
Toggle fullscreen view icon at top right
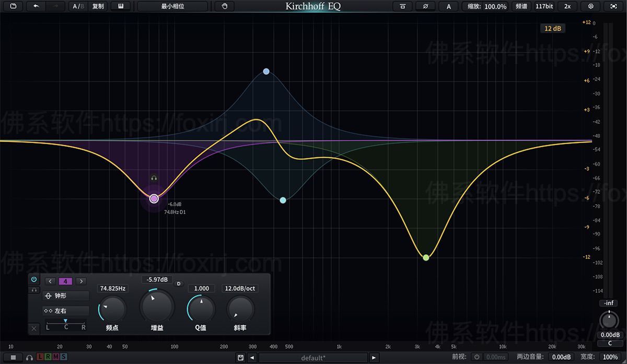click(x=613, y=6)
